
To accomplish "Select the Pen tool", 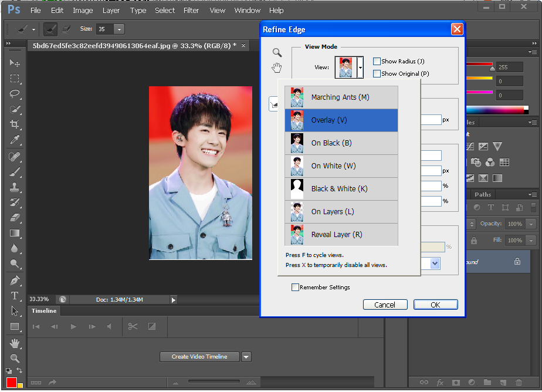I will point(15,280).
